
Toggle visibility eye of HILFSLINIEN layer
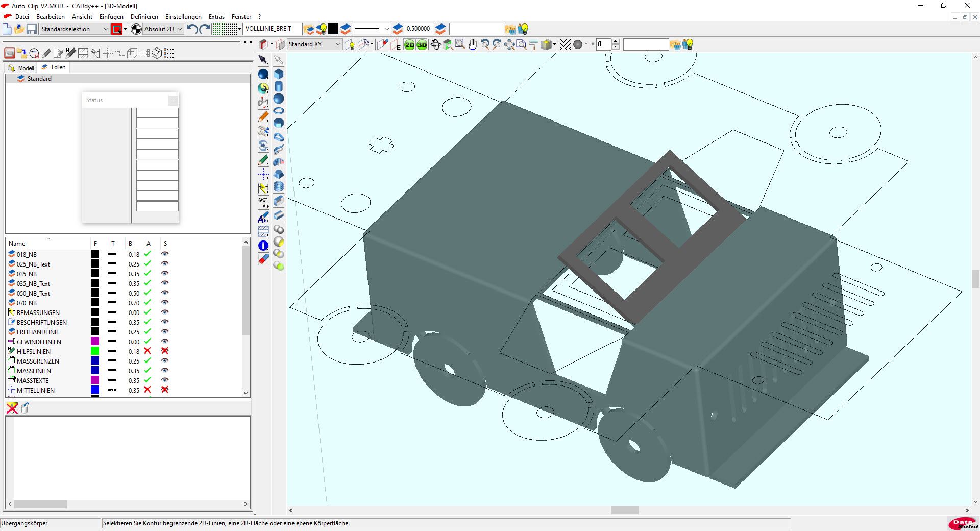click(x=165, y=351)
